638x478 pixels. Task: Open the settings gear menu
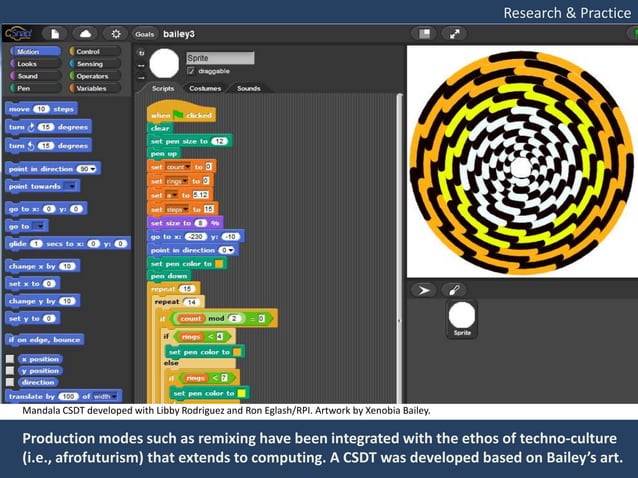(x=116, y=34)
